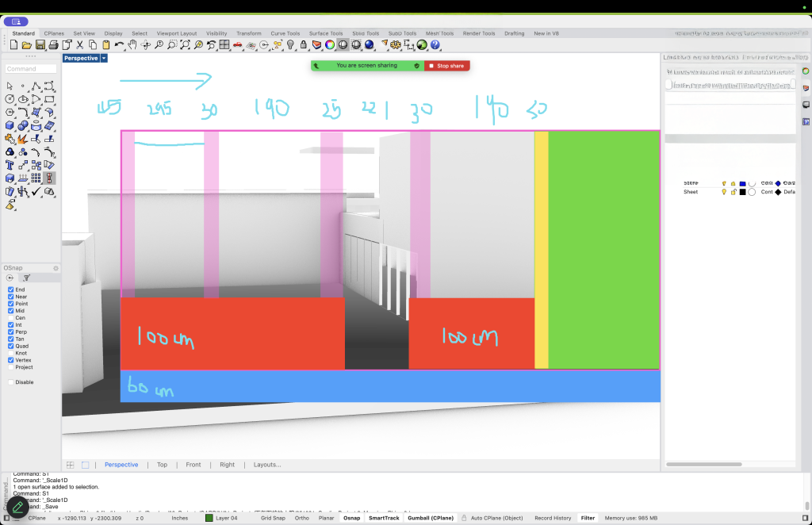Check the Disable osnap checkbox
The image size is (812, 525).
[11, 381]
